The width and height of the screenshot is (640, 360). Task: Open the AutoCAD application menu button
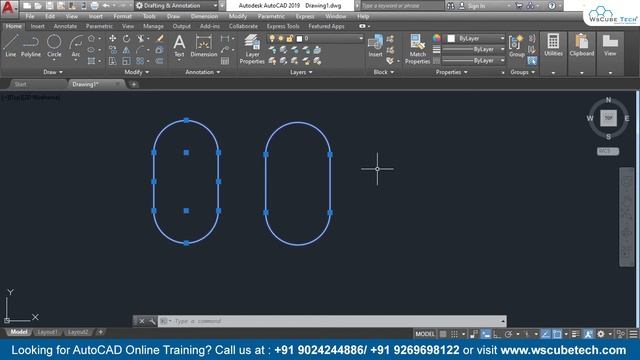click(x=8, y=8)
